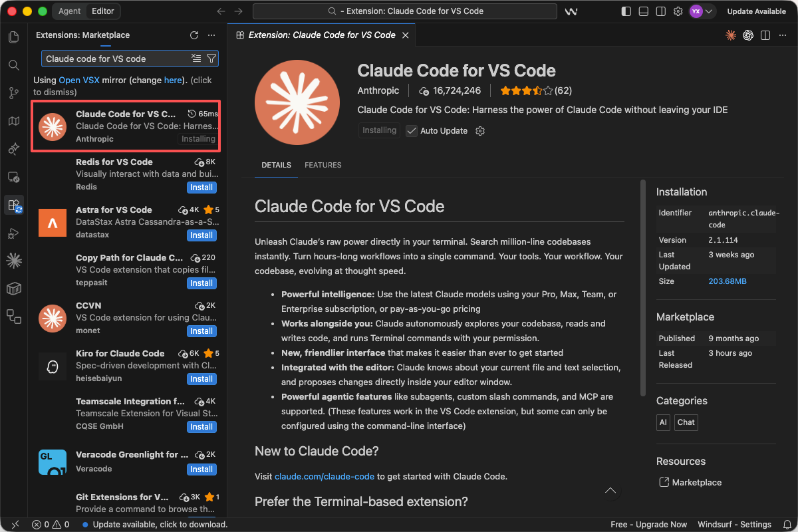Refresh the extensions marketplace list
This screenshot has width=798, height=532.
click(x=194, y=35)
